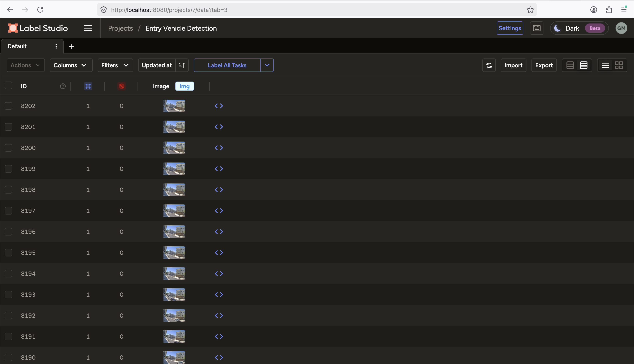The height and width of the screenshot is (364, 634).
Task: Check the box for task 8200
Action: (9, 148)
